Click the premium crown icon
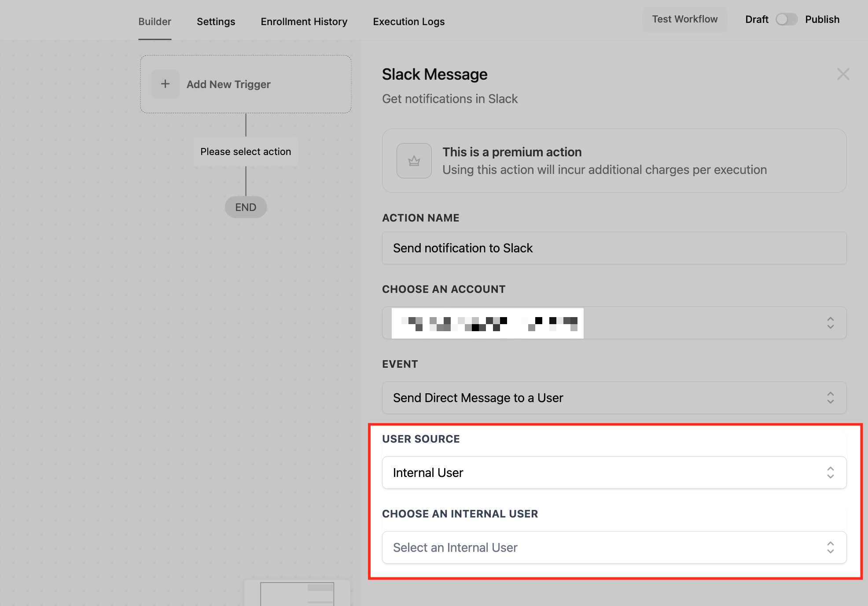Screen dimensions: 868x606 click(414, 161)
